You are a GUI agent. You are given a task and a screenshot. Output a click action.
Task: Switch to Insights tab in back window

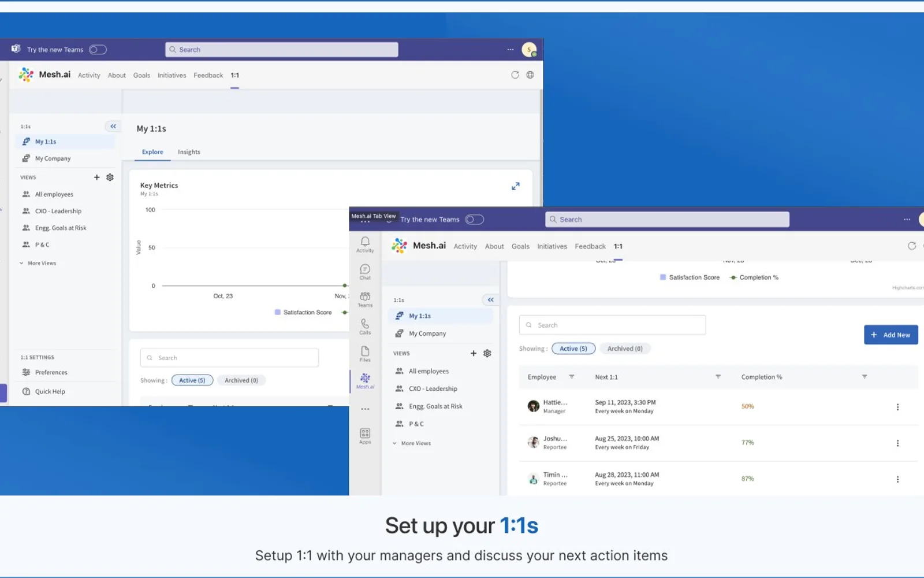[x=189, y=152]
